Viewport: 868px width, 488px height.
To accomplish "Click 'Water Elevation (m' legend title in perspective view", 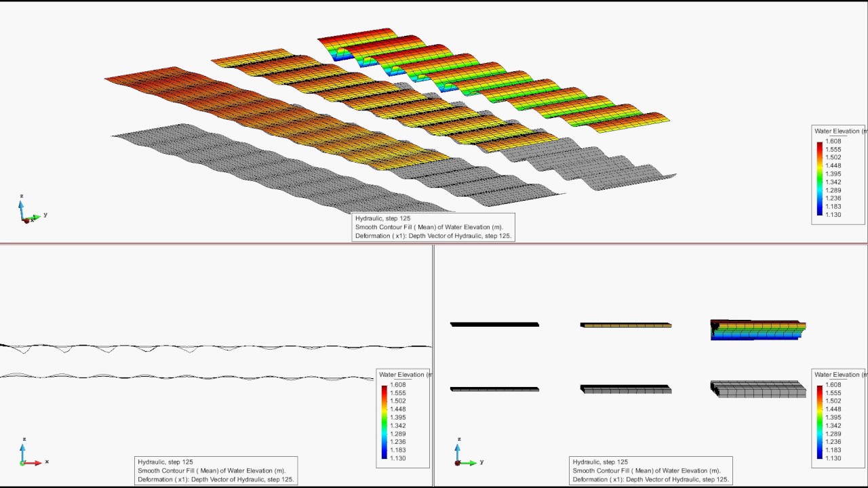I will coord(840,131).
